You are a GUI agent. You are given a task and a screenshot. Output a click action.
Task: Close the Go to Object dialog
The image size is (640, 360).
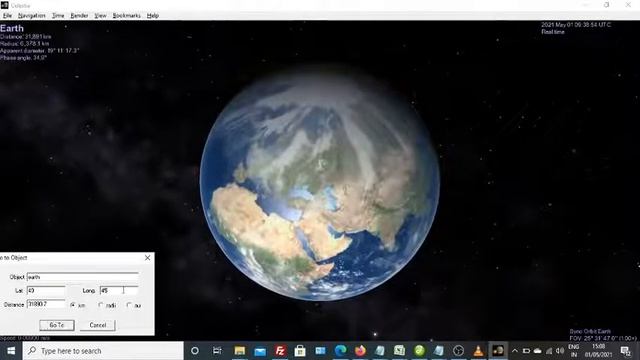point(147,258)
